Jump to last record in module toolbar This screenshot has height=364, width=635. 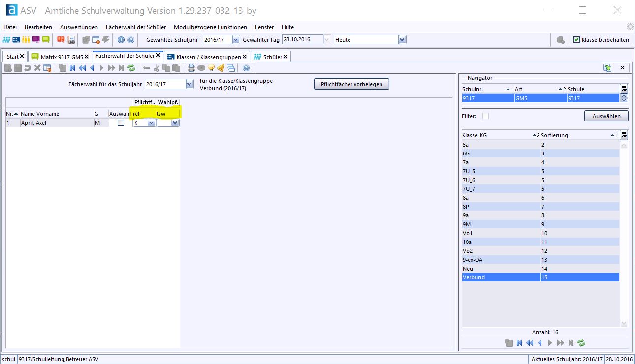(122, 68)
